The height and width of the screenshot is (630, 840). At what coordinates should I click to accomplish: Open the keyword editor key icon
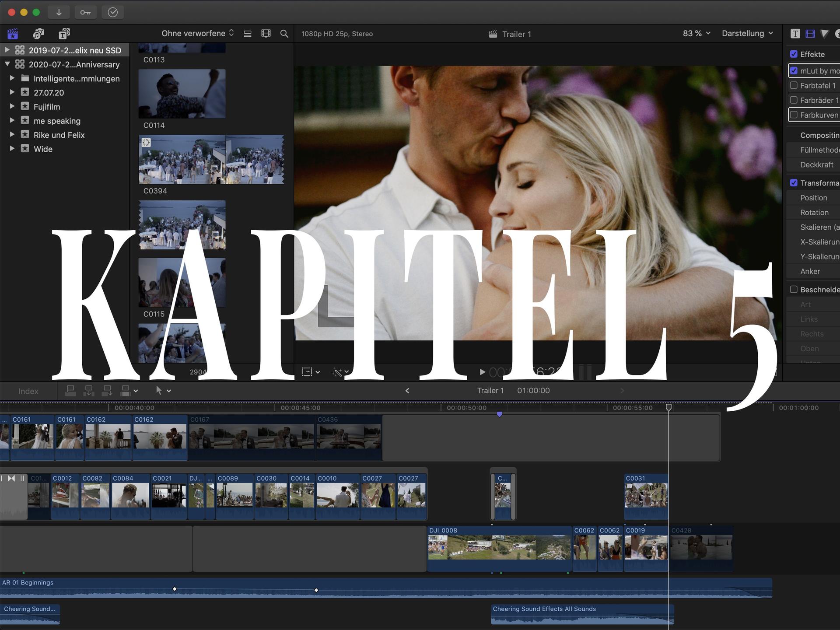point(86,12)
